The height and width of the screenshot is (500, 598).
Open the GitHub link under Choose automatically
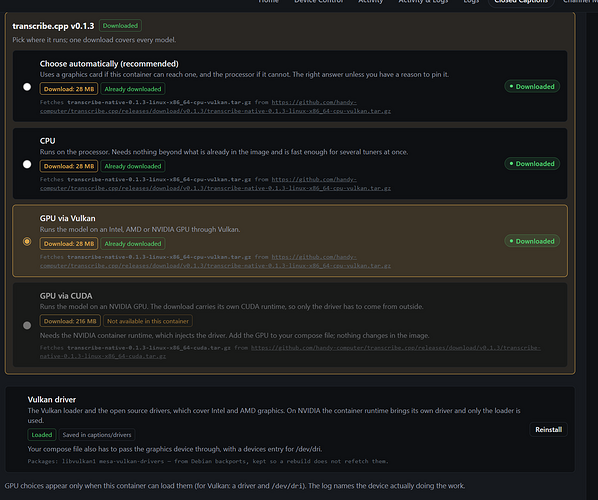[215, 107]
